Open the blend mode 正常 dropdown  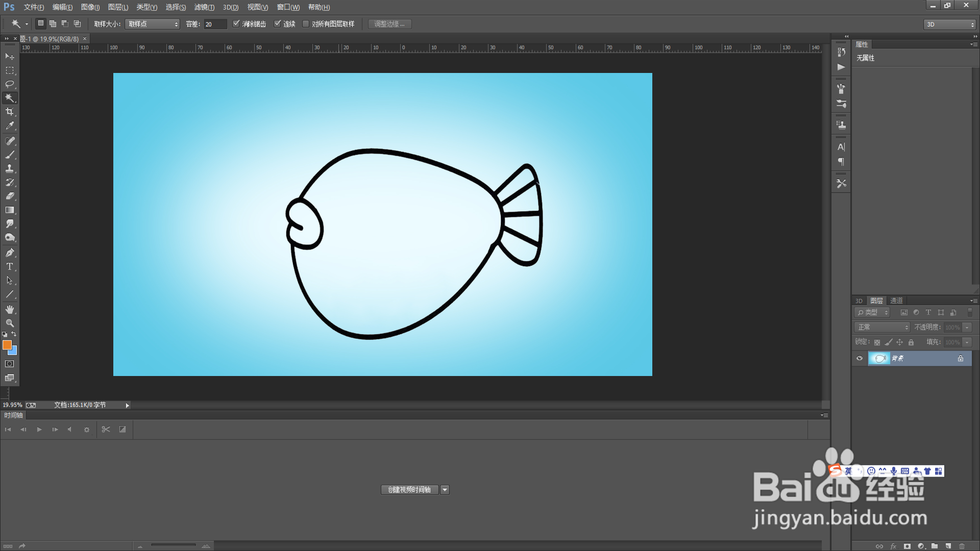(x=883, y=327)
